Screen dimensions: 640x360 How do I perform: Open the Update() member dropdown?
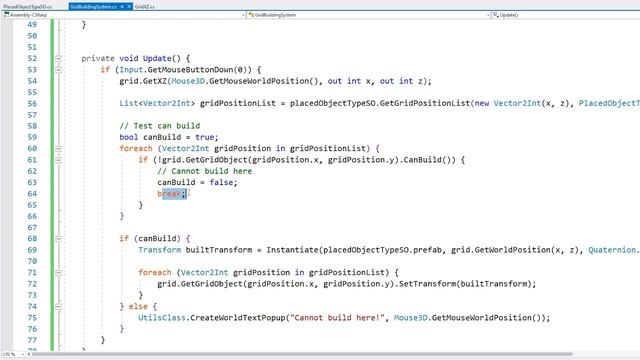566,15
